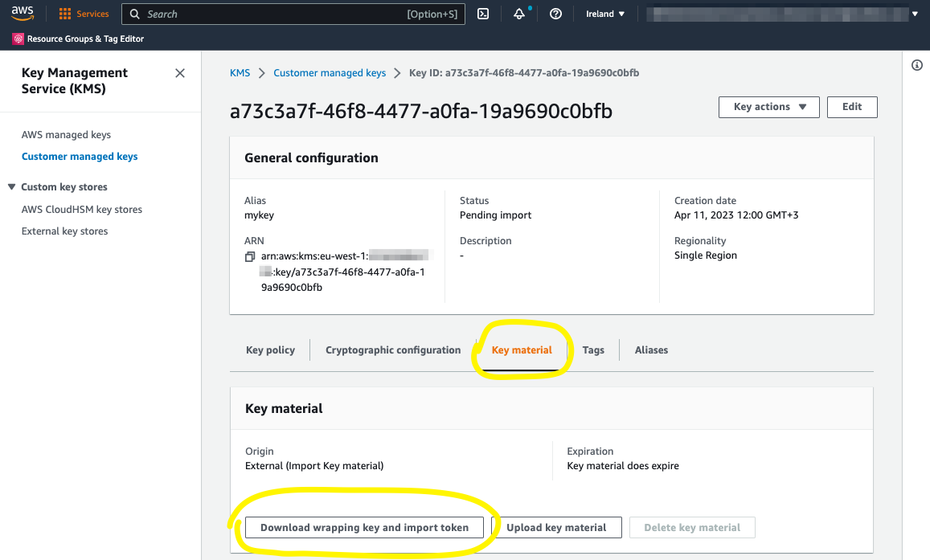Open Customer managed keys breadcrumb link
930x560 pixels.
330,73
